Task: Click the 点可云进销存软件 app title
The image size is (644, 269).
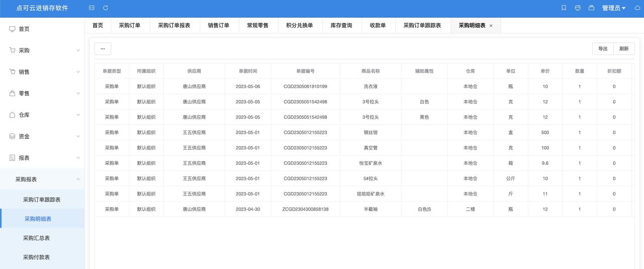Action: click(x=42, y=8)
